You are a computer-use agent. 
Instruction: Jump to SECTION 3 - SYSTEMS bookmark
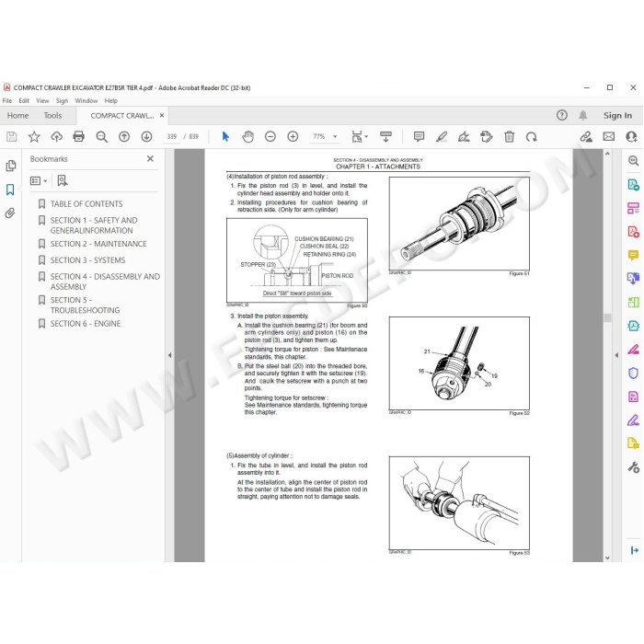click(x=88, y=260)
